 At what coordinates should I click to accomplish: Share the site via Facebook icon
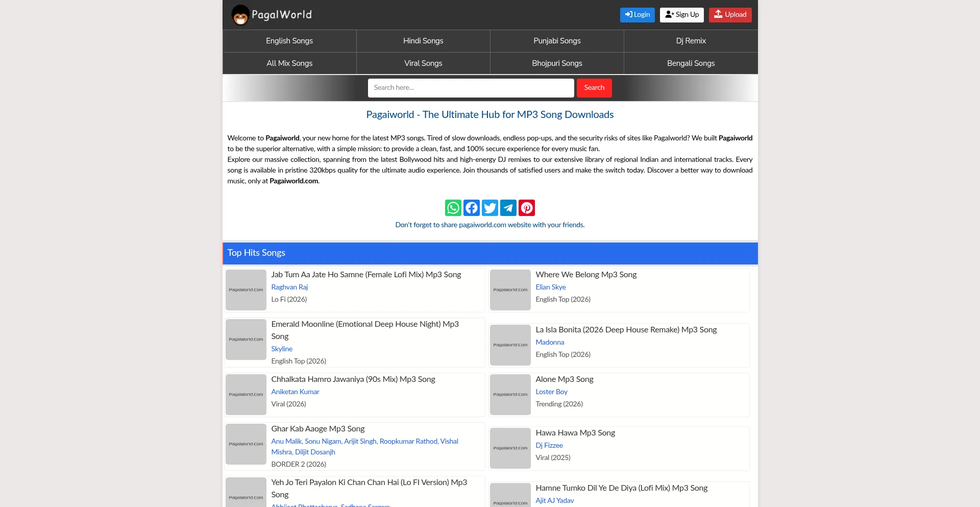tap(472, 208)
